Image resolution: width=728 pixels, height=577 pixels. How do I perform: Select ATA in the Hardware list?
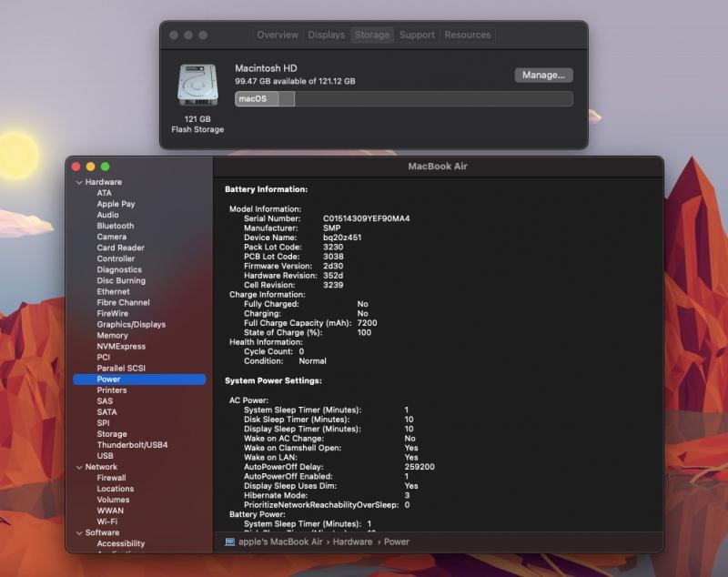(x=104, y=193)
